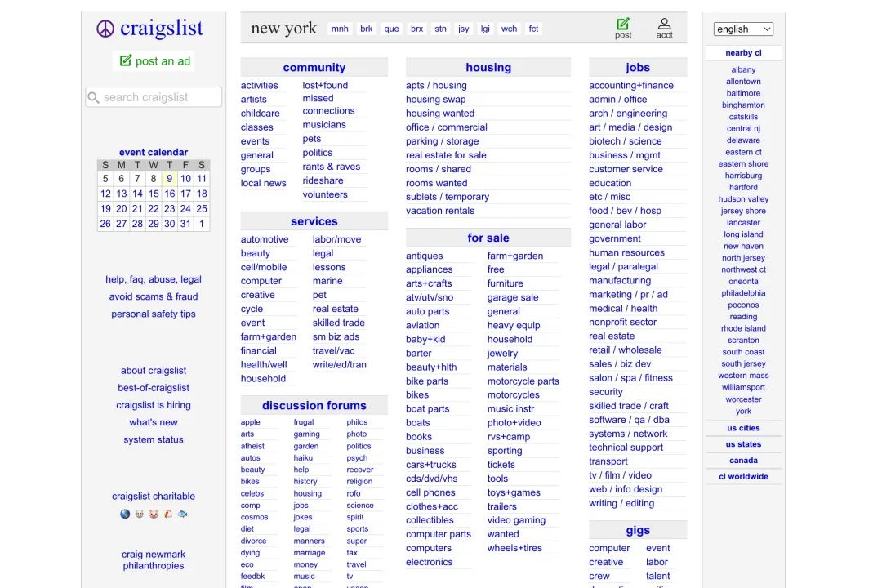Select highlighted day 9 in event calendar
Image resolution: width=882 pixels, height=588 pixels.
pos(169,179)
